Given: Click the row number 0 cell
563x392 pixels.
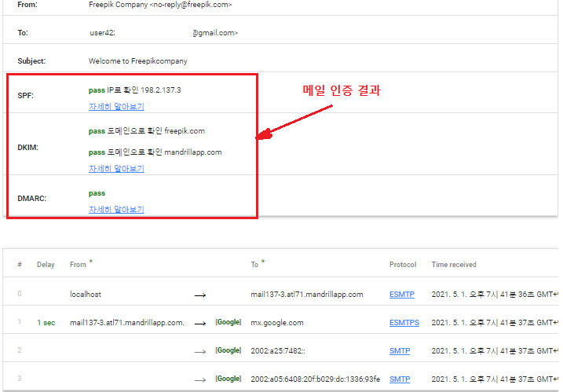Looking at the screenshot, I should click(20, 294).
